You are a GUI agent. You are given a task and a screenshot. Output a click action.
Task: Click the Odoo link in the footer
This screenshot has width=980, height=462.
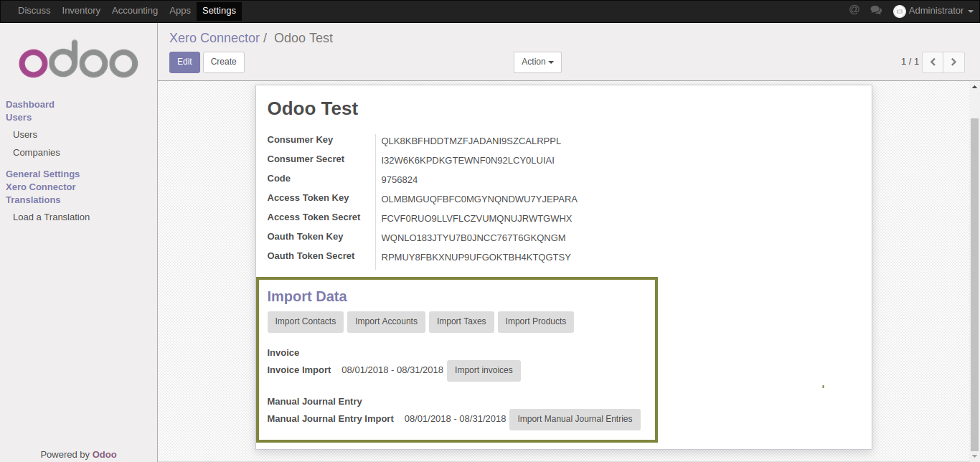[x=105, y=455]
